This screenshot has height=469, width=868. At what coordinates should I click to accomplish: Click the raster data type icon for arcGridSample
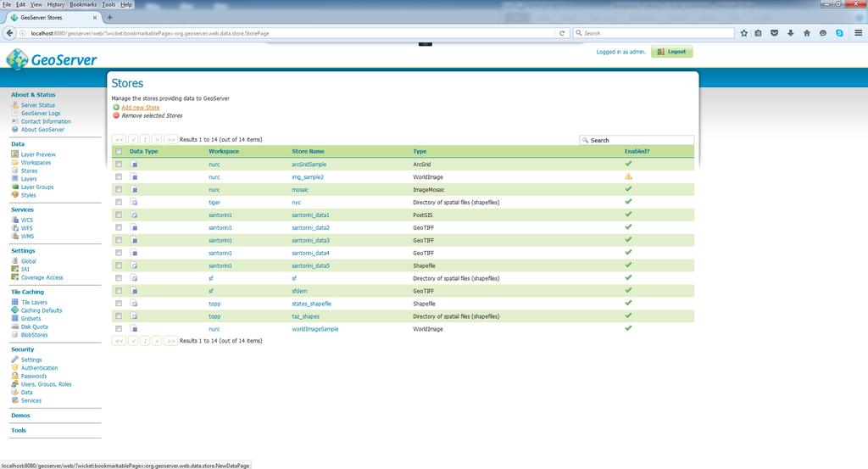click(x=134, y=164)
